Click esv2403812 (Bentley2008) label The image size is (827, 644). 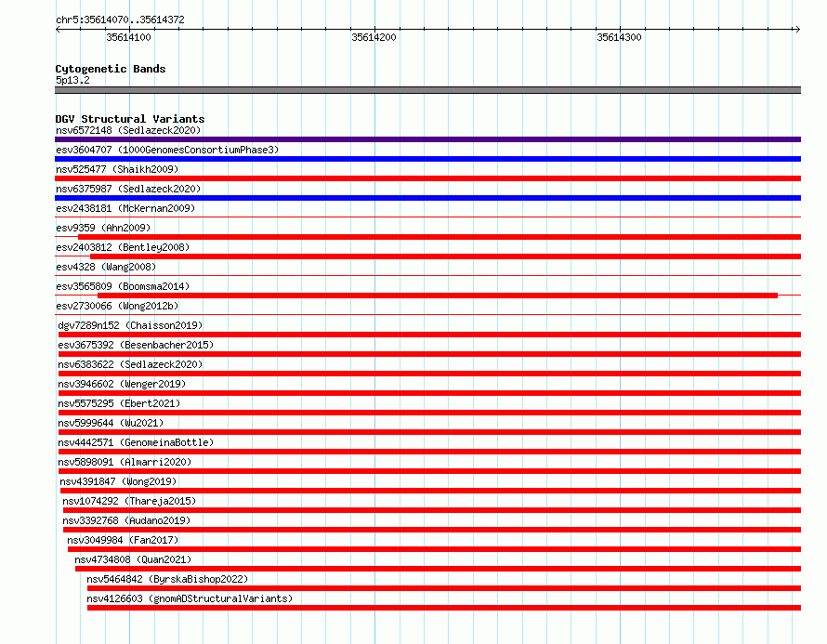pos(123,247)
